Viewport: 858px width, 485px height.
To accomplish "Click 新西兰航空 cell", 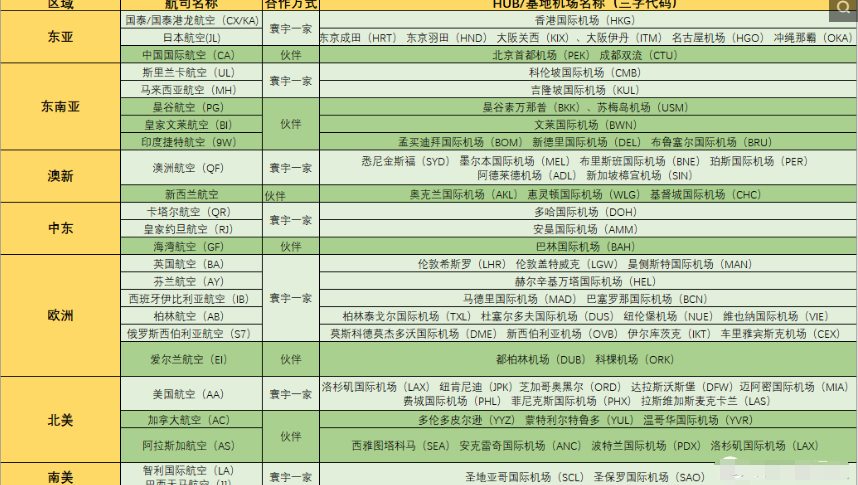I will tap(192, 194).
